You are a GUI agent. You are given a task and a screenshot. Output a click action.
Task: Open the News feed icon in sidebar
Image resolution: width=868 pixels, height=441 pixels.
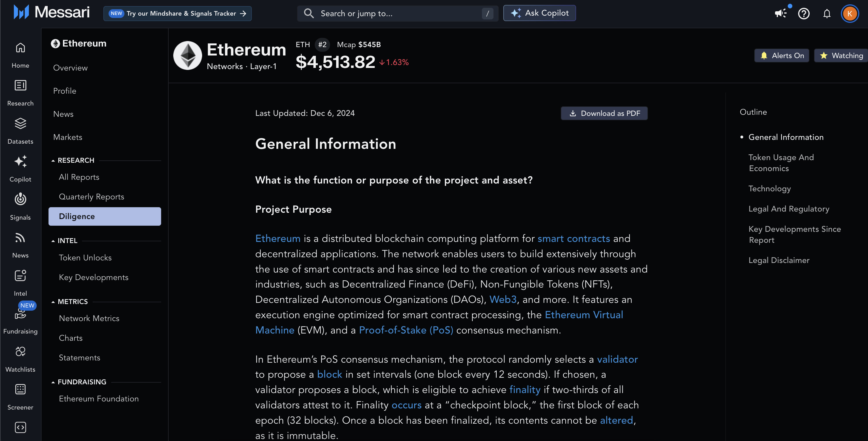point(20,238)
